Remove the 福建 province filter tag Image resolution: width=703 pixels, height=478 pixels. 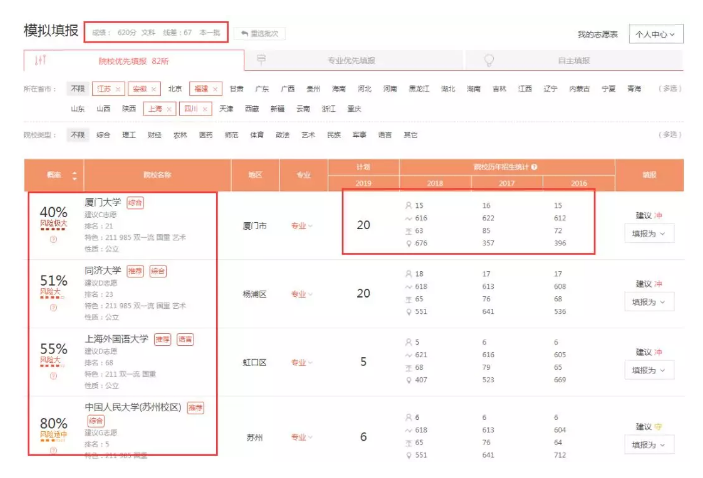[213, 89]
